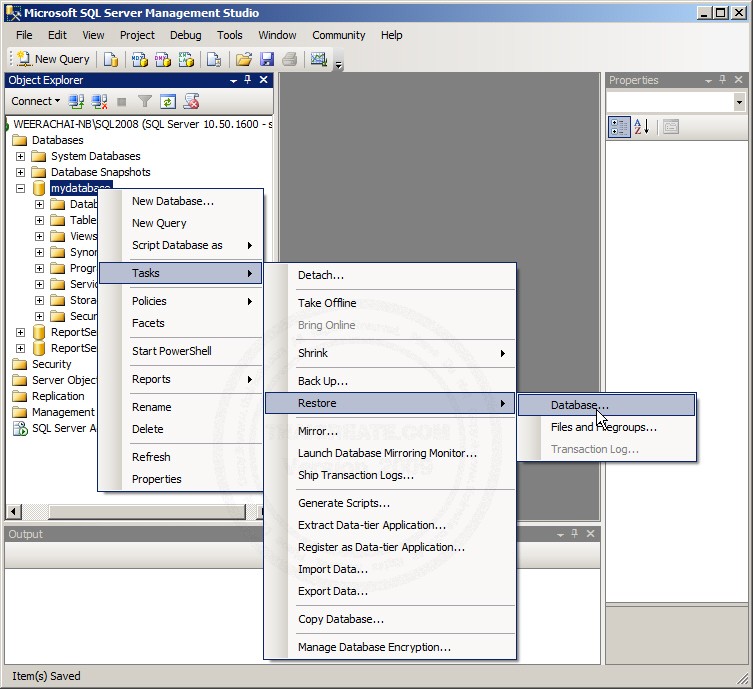This screenshot has height=689, width=753.
Task: Expand the first ReportServer database node
Action: (20, 332)
